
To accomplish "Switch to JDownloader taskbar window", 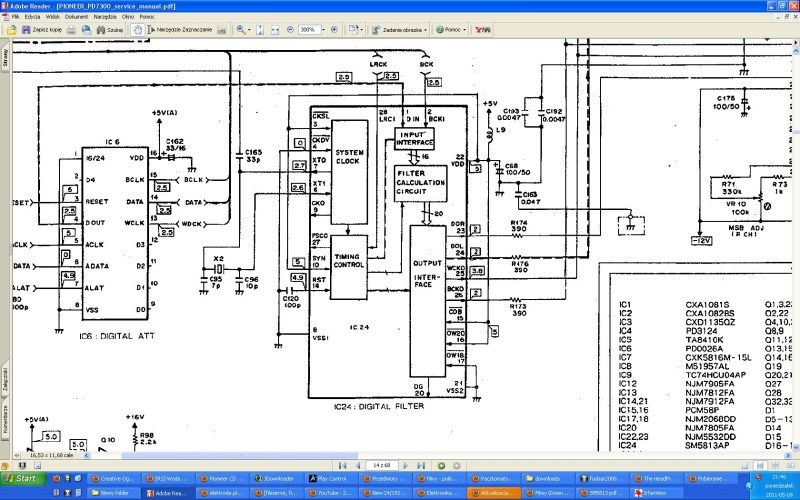I will [x=276, y=479].
